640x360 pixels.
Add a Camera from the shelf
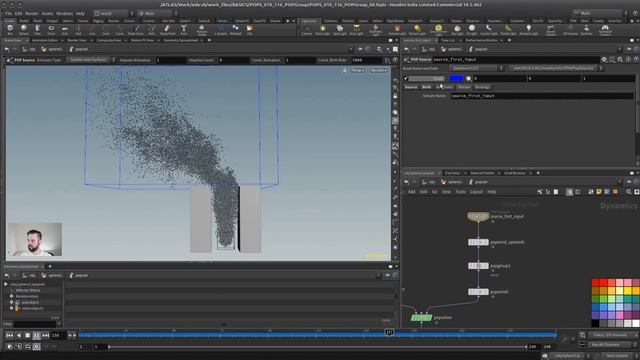coord(307,29)
